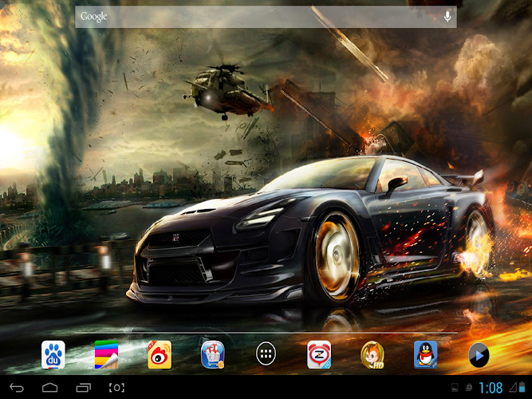Open the Baidu app with paw icon
Screen dimensions: 532x399
tap(53, 354)
